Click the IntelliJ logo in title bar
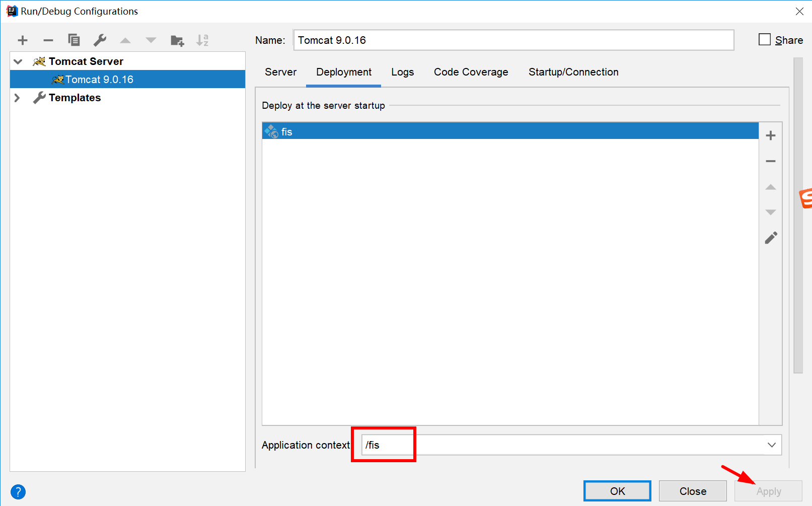Viewport: 812px width, 506px height. point(12,11)
